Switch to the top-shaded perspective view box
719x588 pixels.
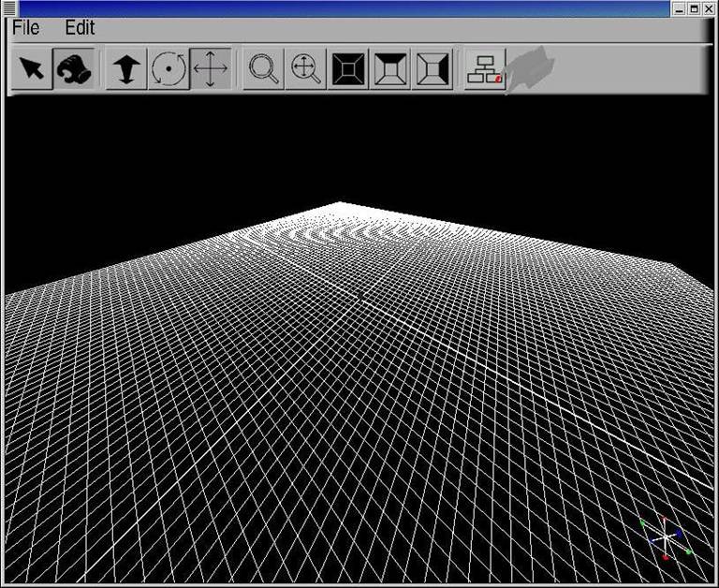(x=390, y=68)
